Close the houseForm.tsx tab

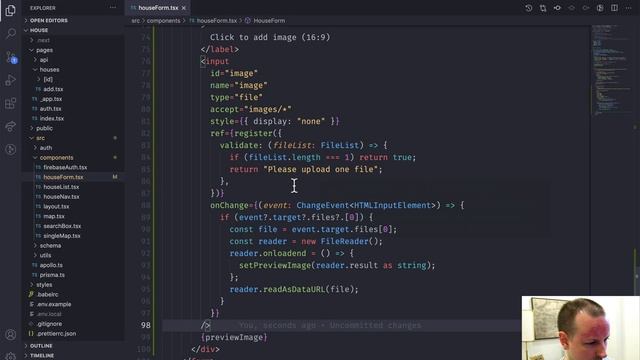184,8
